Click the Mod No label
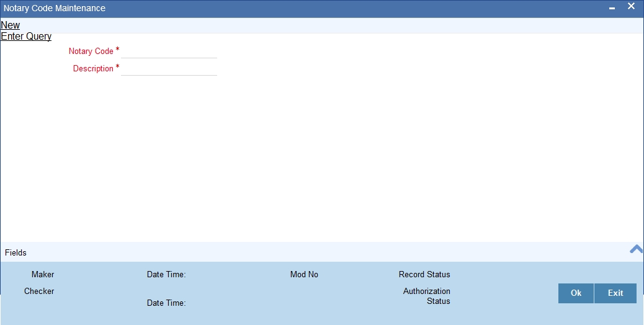The width and height of the screenshot is (644, 325). pyautogui.click(x=304, y=275)
